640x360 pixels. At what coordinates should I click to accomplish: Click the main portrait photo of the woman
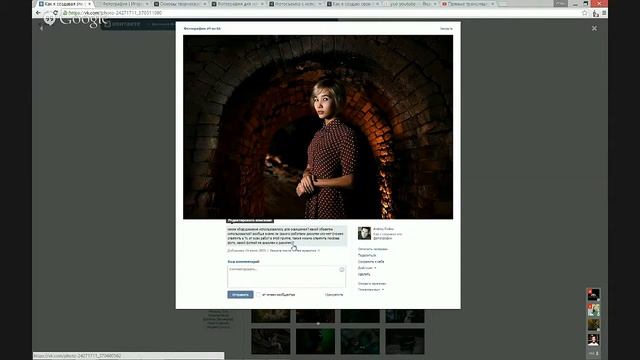click(x=318, y=127)
